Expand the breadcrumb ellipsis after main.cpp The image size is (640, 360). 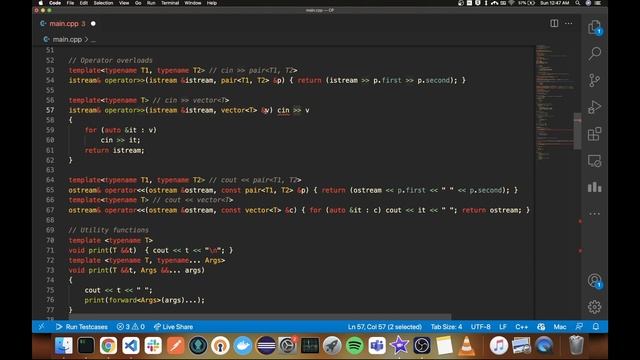pyautogui.click(x=93, y=40)
